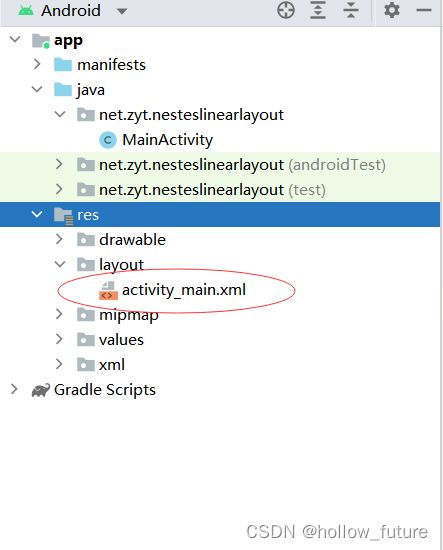Click the res resource folder icon

point(63,216)
